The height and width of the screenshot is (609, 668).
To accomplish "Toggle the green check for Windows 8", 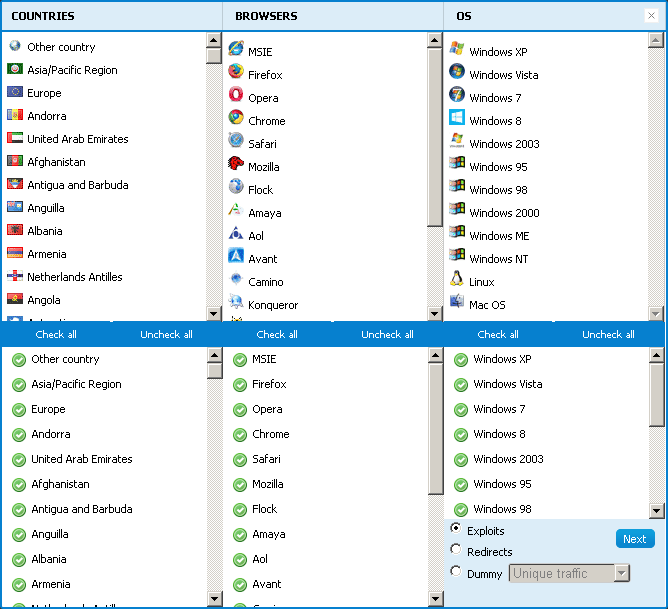I will tap(461, 435).
